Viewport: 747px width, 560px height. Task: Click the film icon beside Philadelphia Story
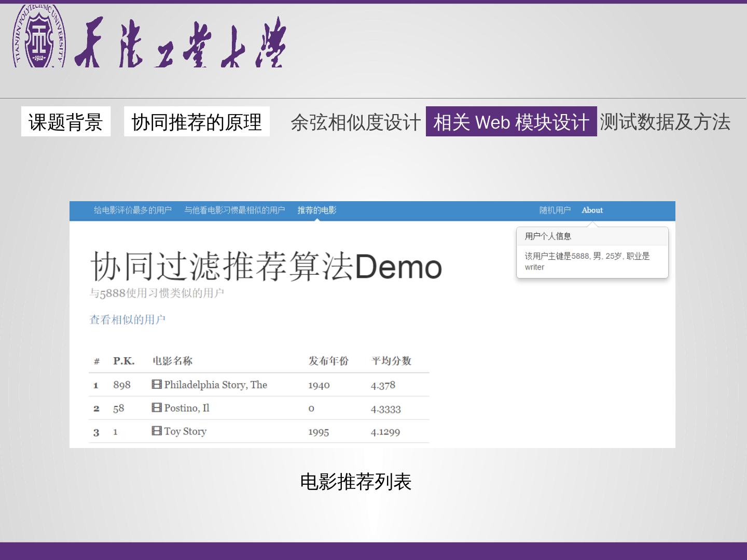click(x=157, y=384)
